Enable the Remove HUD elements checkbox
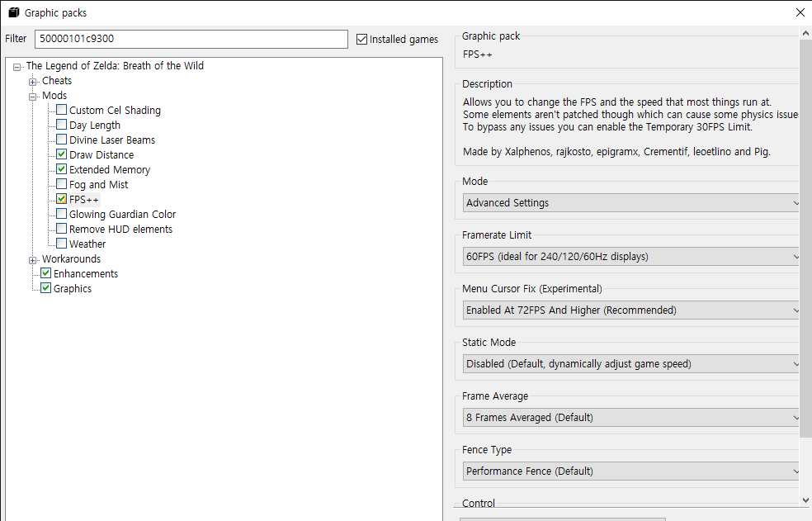 coord(62,229)
